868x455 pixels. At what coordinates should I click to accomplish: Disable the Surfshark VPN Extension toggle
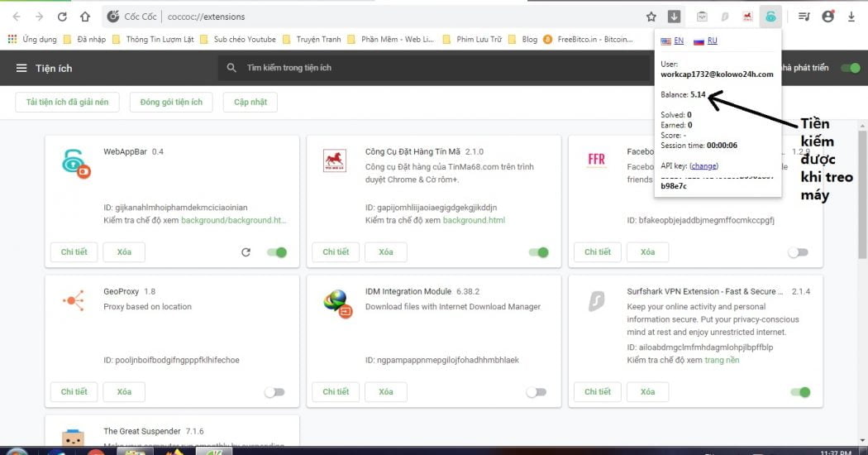[800, 392]
